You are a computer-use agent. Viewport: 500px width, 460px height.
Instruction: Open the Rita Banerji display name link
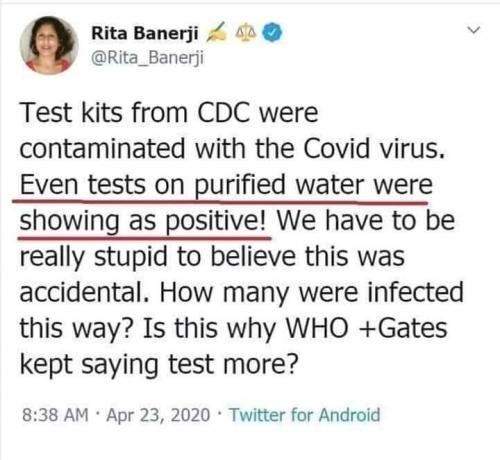click(x=145, y=33)
